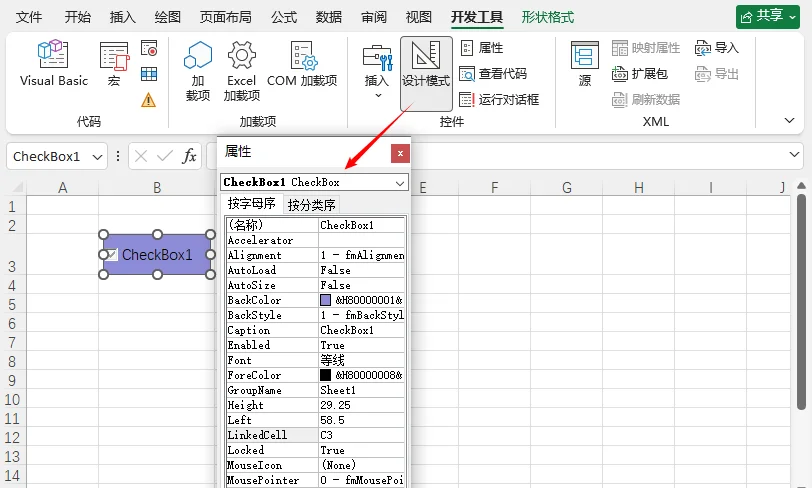
Task: Switch to the 形状格式 tab
Action: coord(548,17)
